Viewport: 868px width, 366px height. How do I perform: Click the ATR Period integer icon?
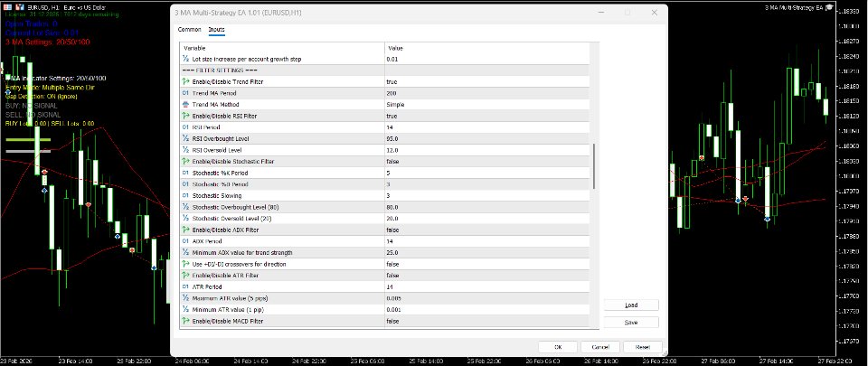pyautogui.click(x=185, y=287)
